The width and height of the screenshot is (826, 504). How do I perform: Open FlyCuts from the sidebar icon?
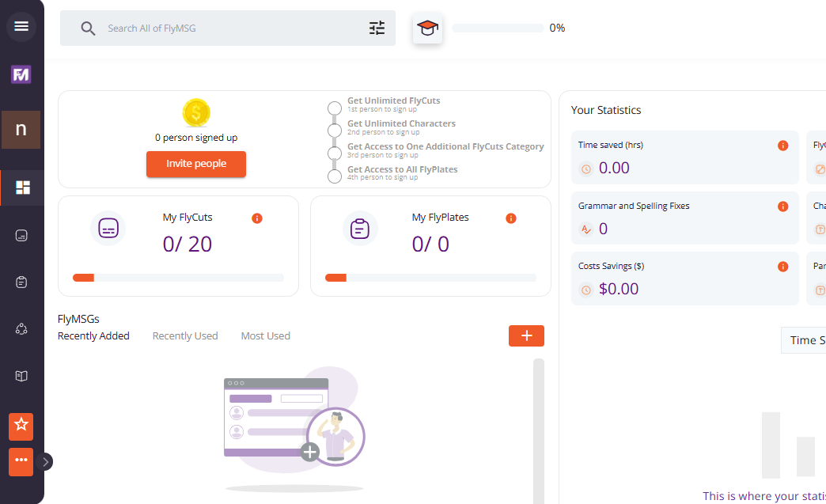pos(21,236)
